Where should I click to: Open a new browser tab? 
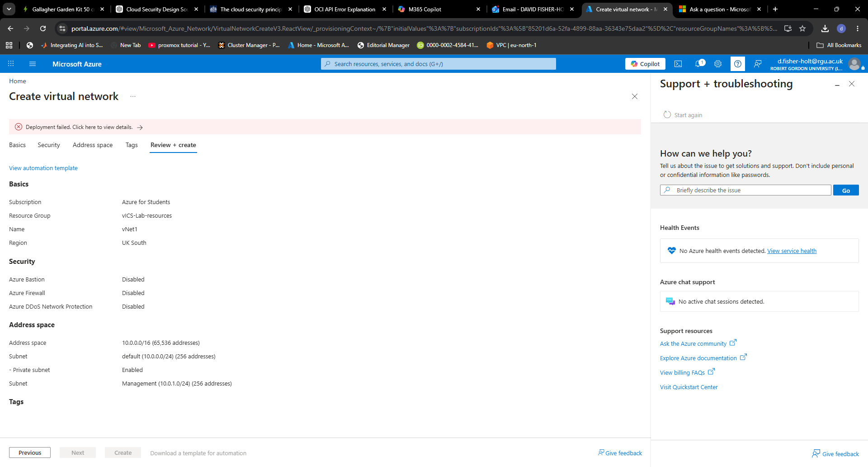[x=775, y=9]
